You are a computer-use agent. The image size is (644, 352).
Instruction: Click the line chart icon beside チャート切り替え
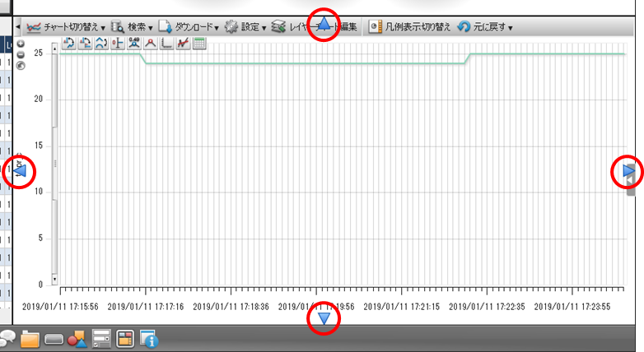click(34, 27)
